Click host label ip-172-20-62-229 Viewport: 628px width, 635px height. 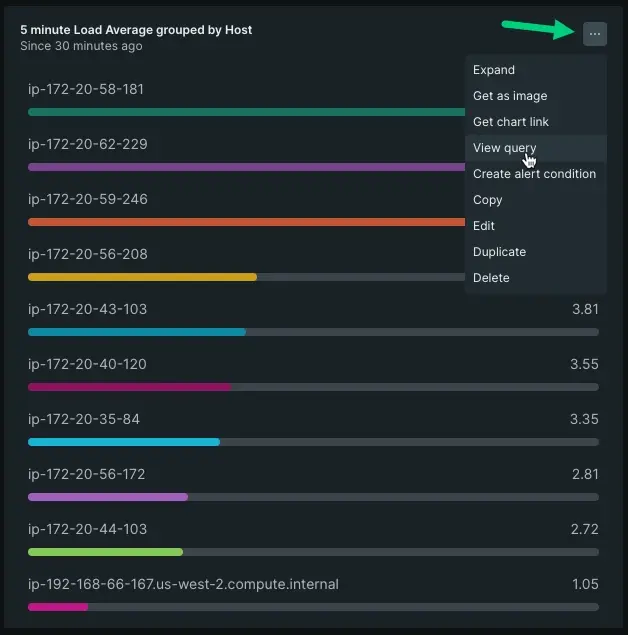88,144
